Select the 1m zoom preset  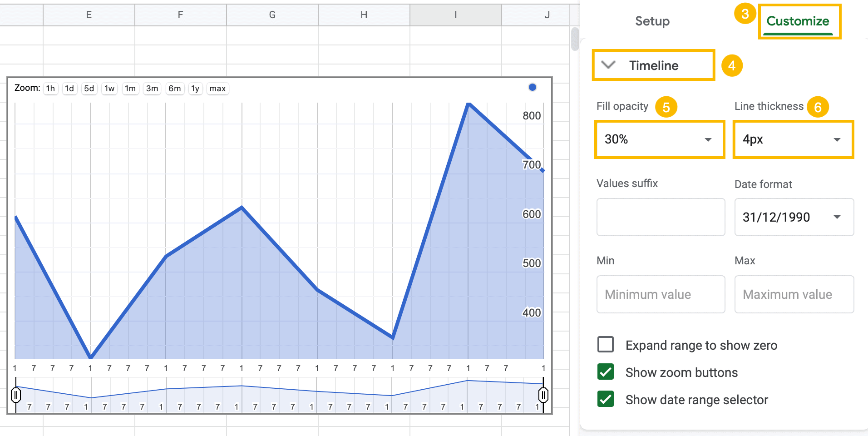pos(130,89)
